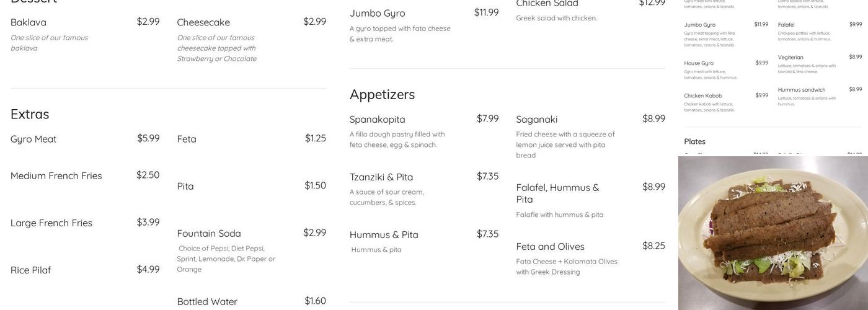Choose Large French Fries

click(51, 223)
